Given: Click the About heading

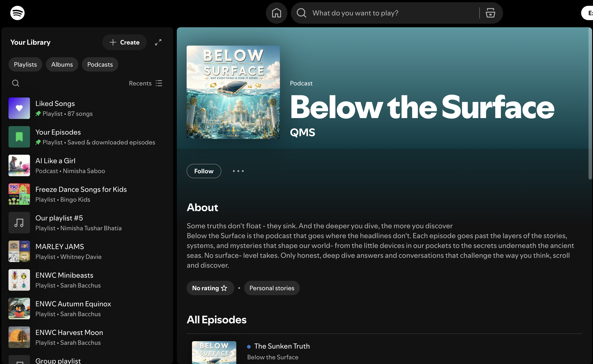Looking at the screenshot, I should click(x=203, y=208).
